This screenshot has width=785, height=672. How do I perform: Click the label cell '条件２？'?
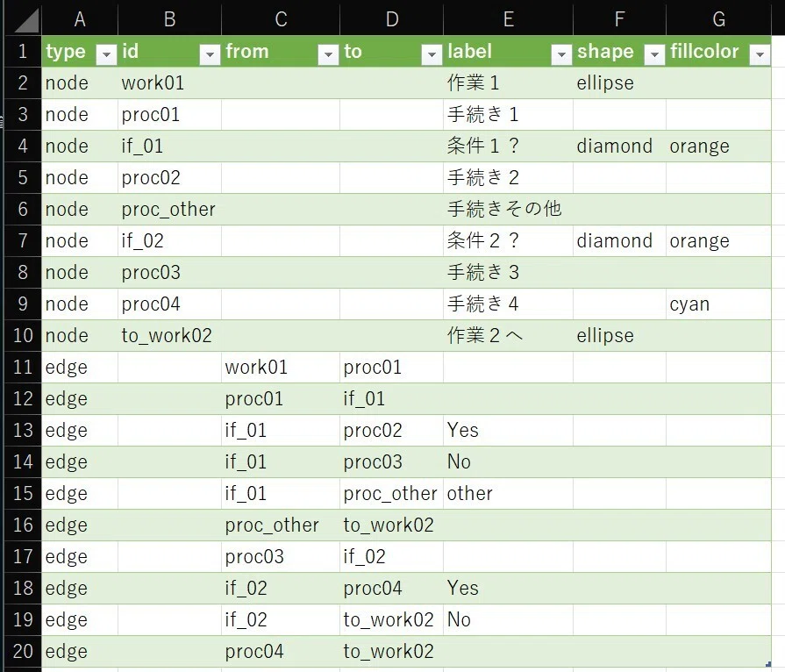[x=508, y=241]
